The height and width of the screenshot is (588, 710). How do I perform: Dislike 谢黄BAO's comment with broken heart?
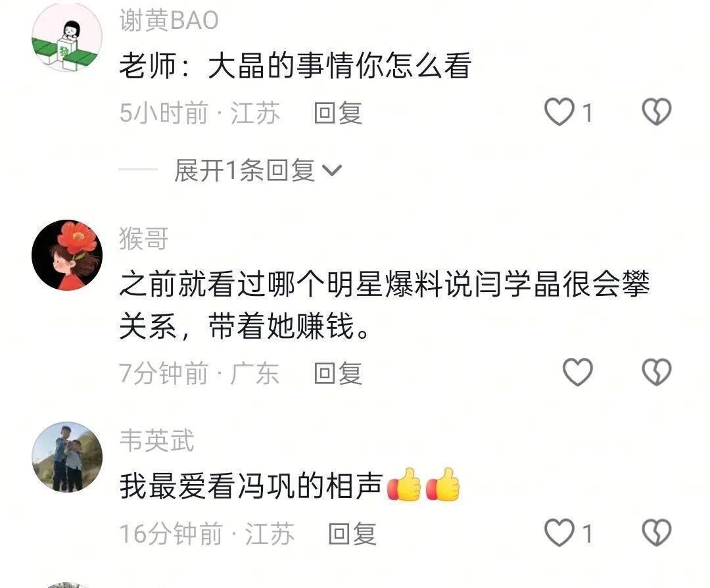[657, 112]
